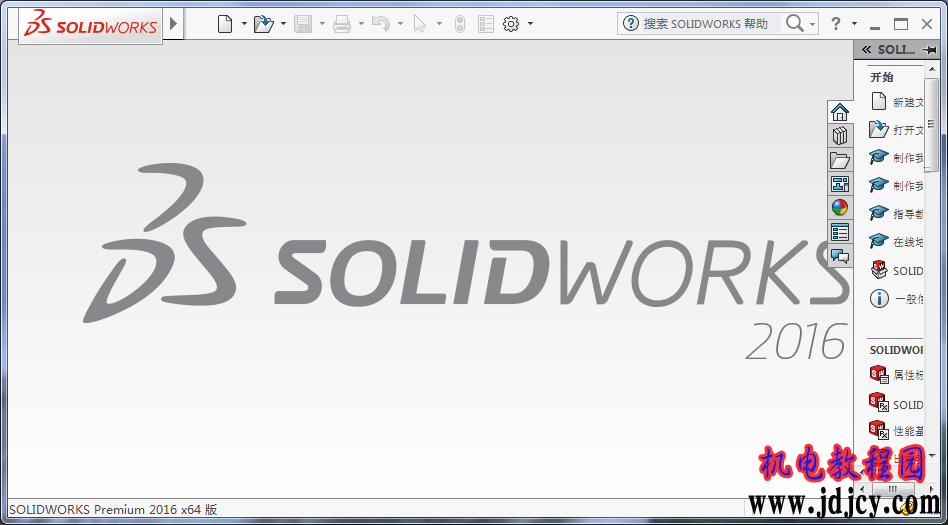The image size is (948, 525).
Task: Click the task pane scroll up arrow
Action: pos(931,70)
